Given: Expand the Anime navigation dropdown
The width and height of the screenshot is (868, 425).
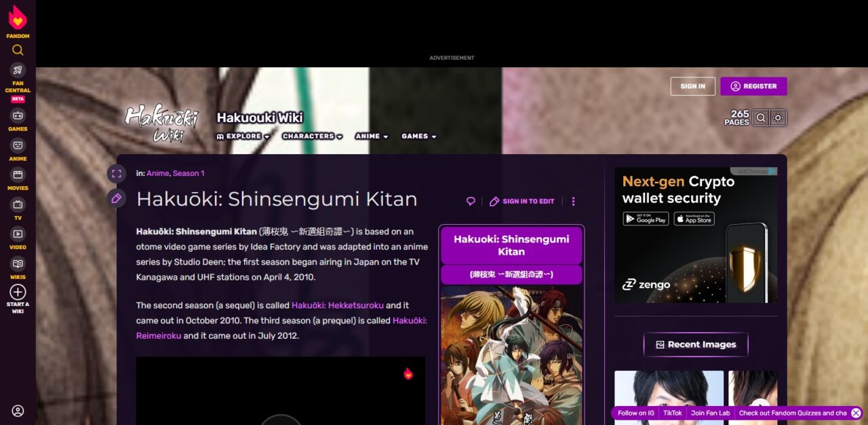Looking at the screenshot, I should 372,136.
